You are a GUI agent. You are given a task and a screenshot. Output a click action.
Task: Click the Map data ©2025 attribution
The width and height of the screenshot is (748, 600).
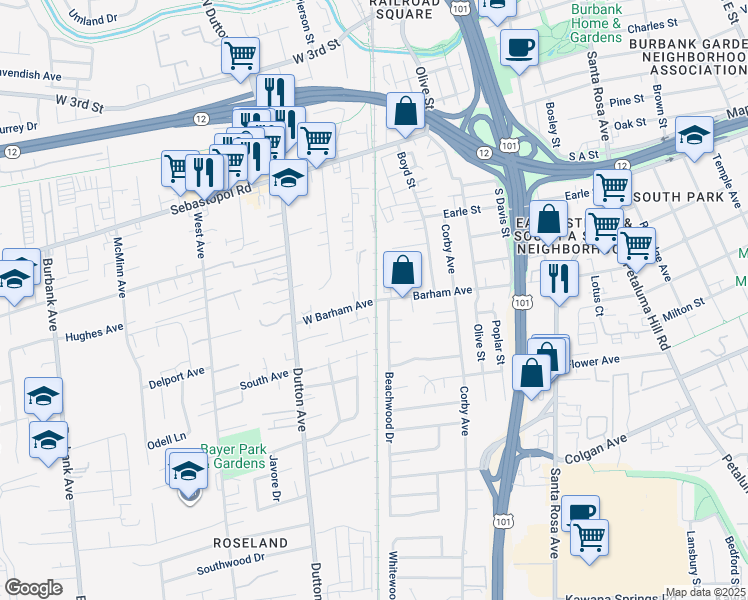pos(704,591)
